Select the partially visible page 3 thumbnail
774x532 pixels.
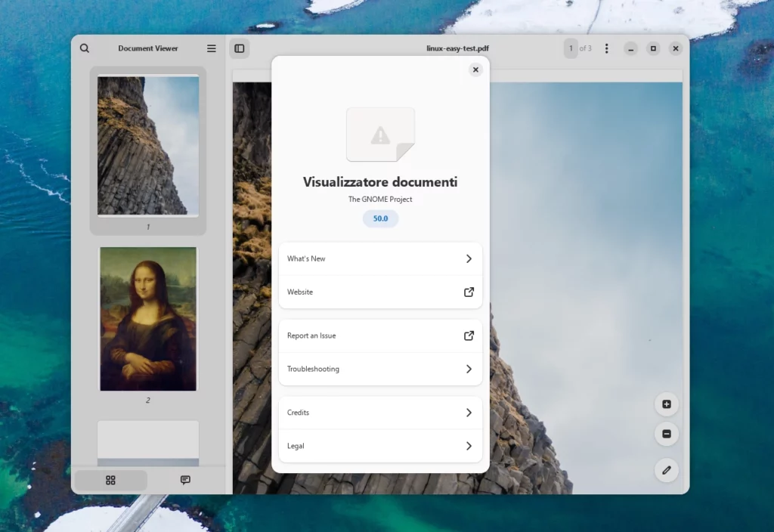148,443
